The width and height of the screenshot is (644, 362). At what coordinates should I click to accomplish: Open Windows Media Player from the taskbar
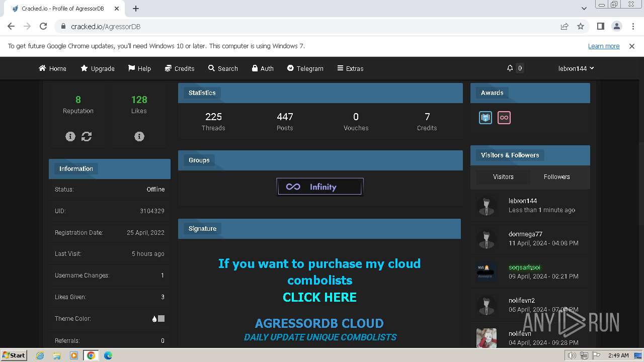point(74,355)
